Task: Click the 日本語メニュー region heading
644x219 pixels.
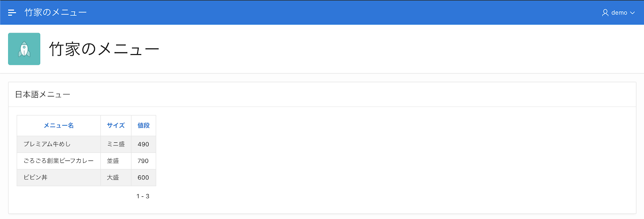Action: 43,94
